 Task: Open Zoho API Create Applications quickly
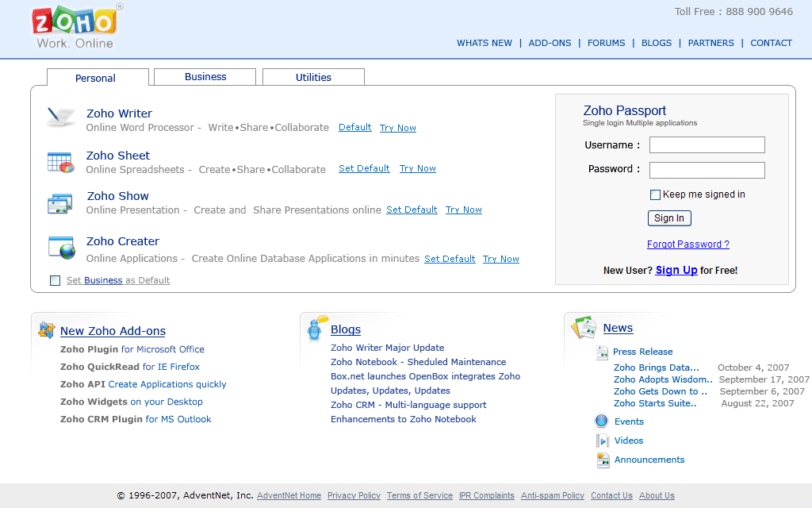(143, 384)
